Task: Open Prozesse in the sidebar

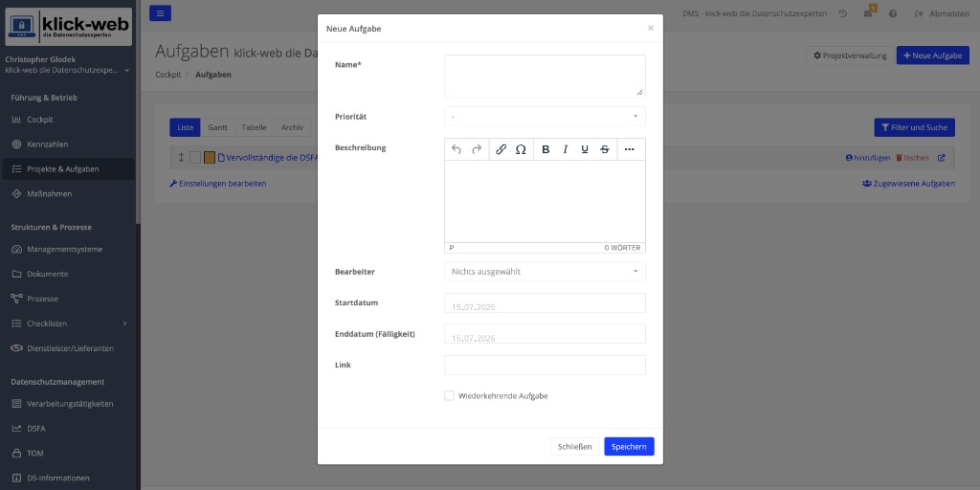Action: 68,299
